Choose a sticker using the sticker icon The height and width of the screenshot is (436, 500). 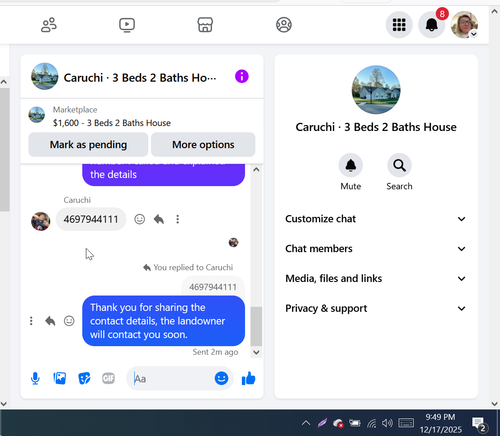coord(84,378)
